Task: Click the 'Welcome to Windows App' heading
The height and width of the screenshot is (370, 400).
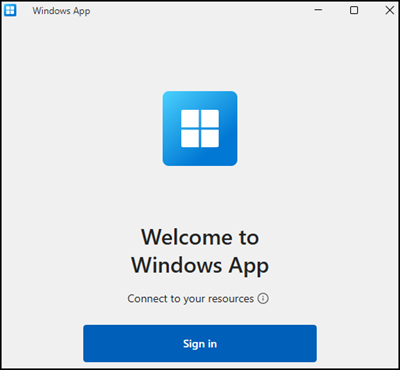Action: tap(200, 251)
